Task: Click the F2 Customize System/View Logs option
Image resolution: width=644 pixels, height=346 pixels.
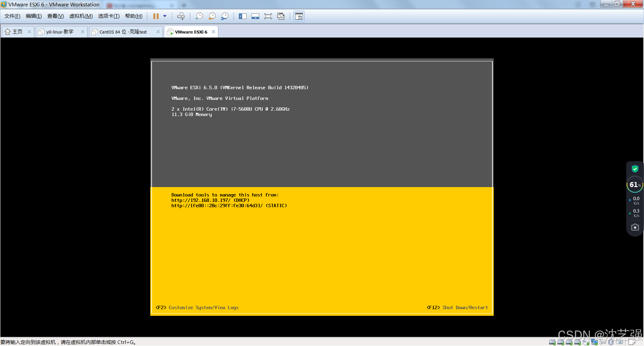Action: pyautogui.click(x=197, y=307)
